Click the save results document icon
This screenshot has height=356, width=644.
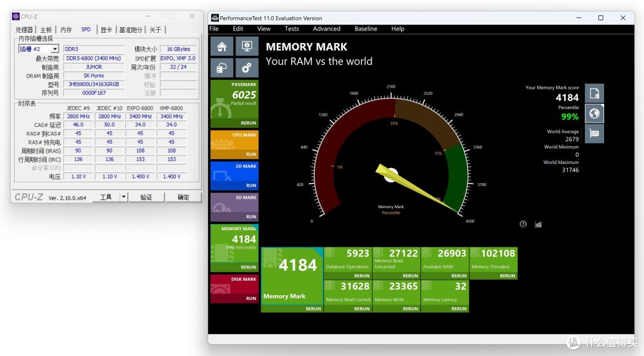[x=595, y=93]
